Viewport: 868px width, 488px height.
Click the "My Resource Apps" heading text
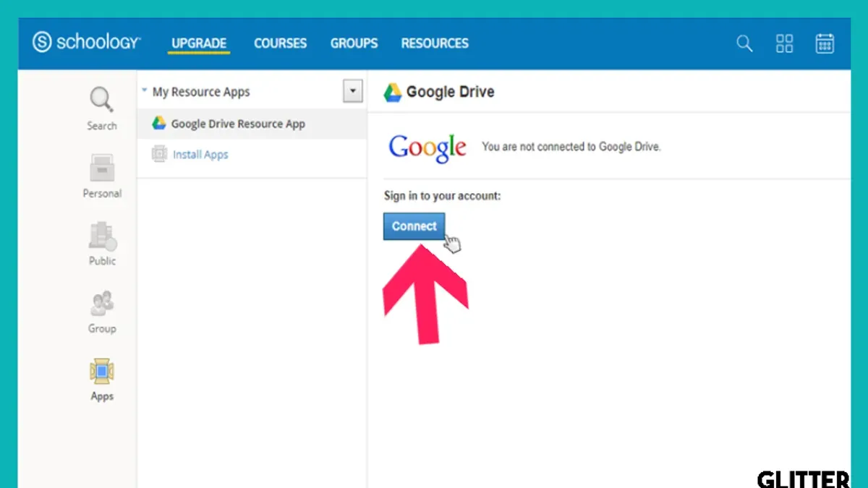click(201, 92)
